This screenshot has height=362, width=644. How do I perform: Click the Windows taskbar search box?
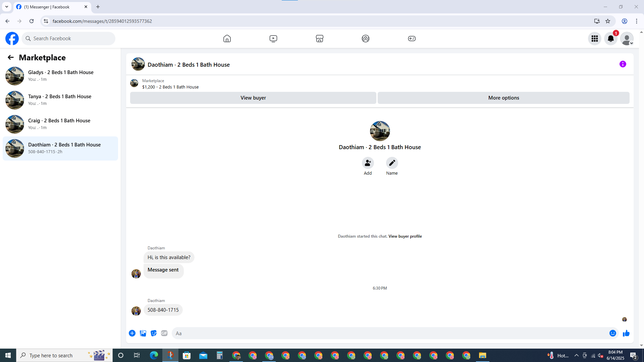coord(64,355)
